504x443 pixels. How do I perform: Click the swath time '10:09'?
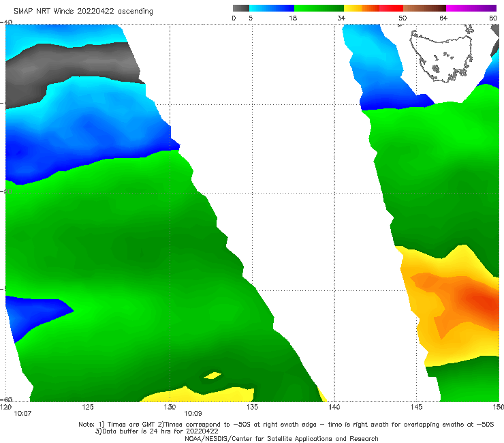[193, 414]
